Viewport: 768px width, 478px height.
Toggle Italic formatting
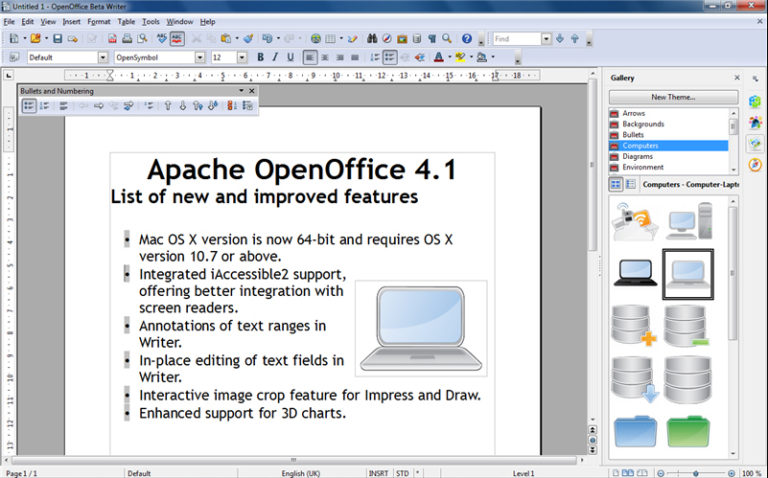coord(274,58)
